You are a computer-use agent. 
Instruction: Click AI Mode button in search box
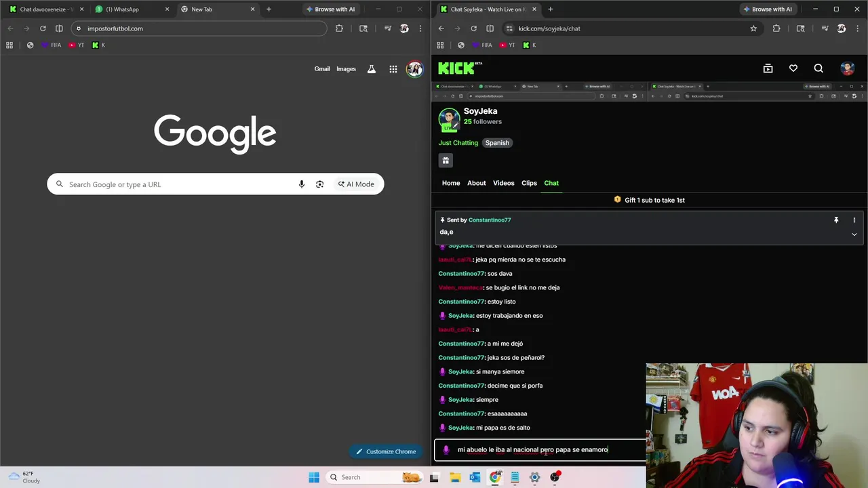(356, 184)
